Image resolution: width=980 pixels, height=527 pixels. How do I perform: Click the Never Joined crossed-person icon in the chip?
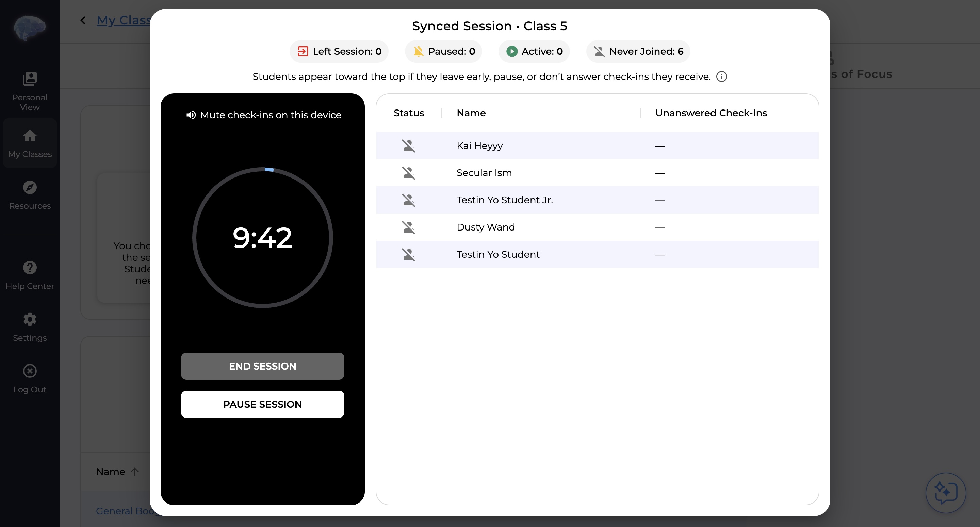[x=600, y=51]
